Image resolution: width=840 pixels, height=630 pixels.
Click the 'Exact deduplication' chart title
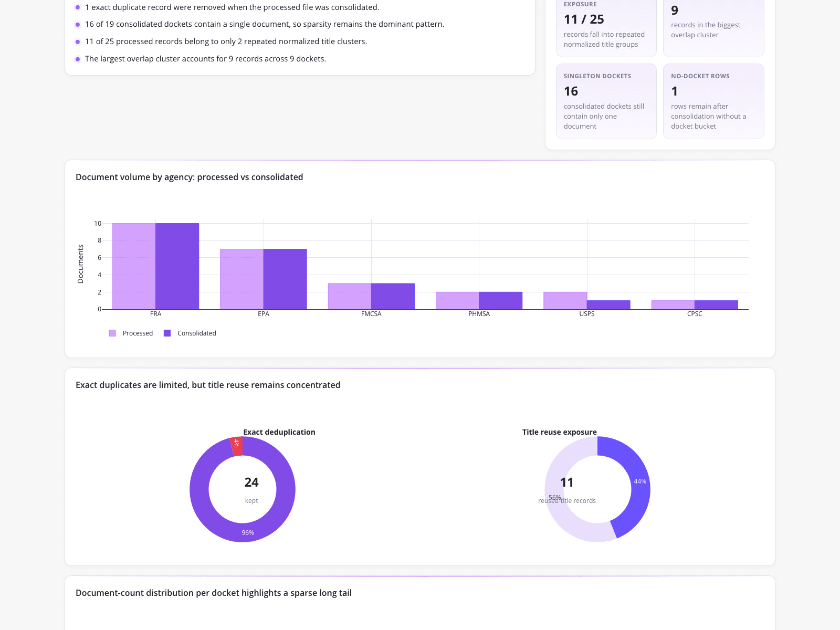click(279, 432)
